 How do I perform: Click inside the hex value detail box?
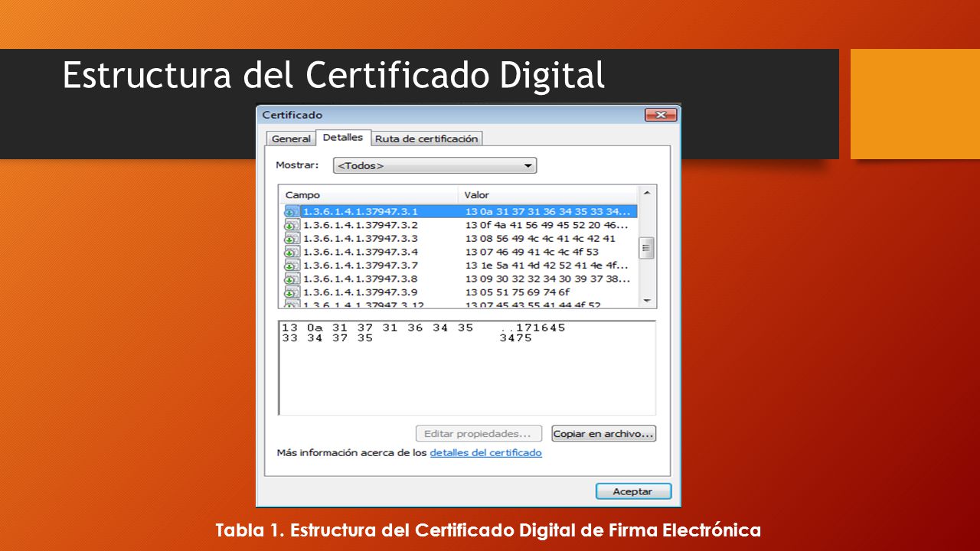pyautogui.click(x=467, y=368)
